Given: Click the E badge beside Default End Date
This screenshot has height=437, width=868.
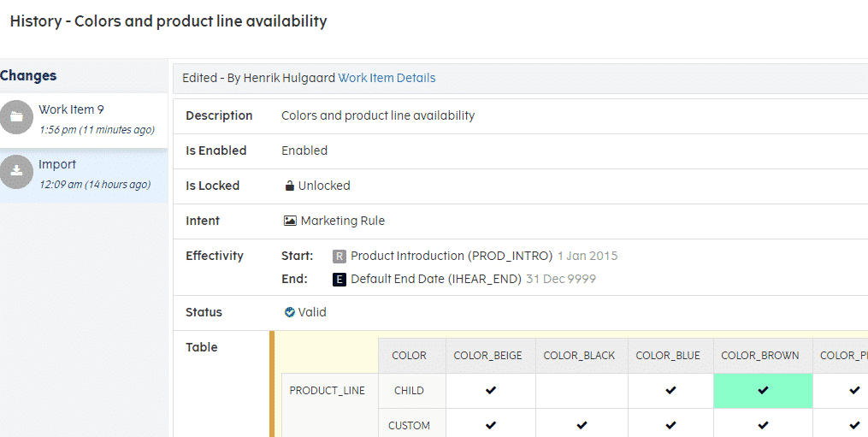Looking at the screenshot, I should coord(340,279).
